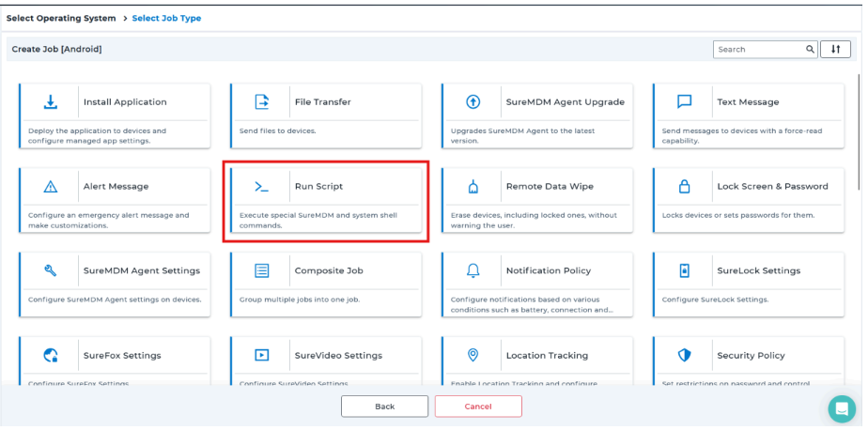This screenshot has width=868, height=430.
Task: Click the Text Message speech bubble icon
Action: (685, 102)
